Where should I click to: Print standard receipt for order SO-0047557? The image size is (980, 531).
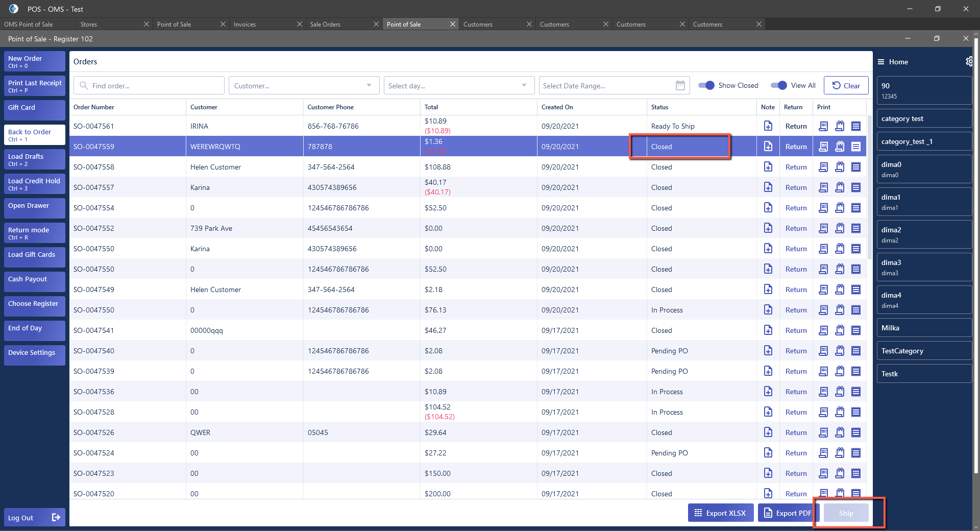pyautogui.click(x=823, y=187)
